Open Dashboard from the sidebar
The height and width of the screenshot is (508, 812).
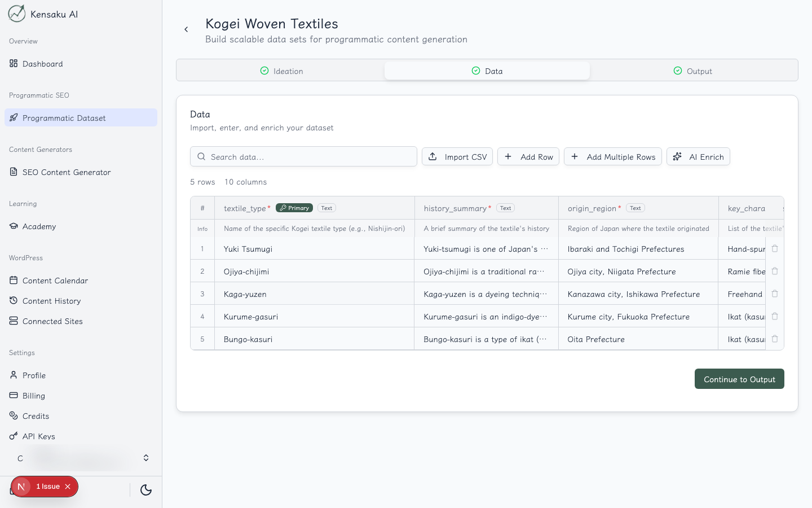pos(43,64)
